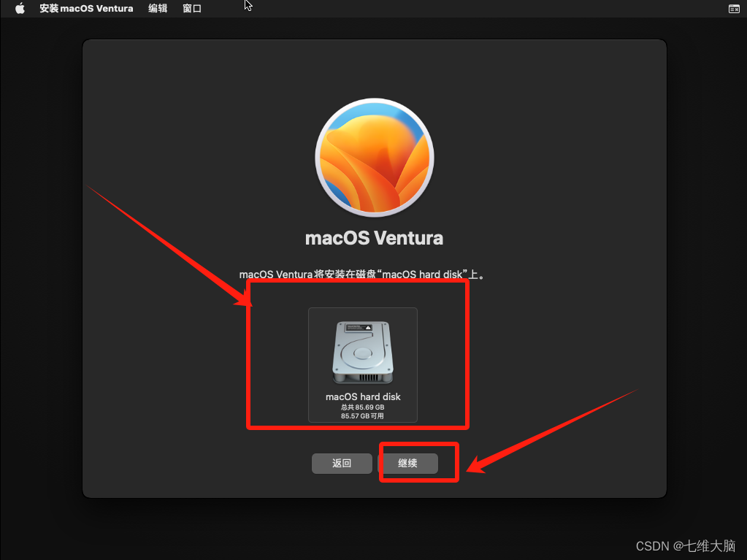
Task: Click the 继续 button
Action: (407, 464)
